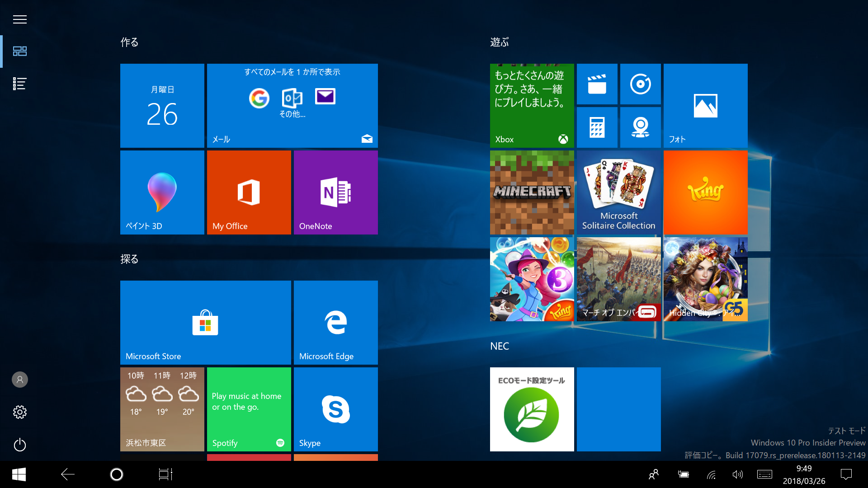
Task: Launch Bubble Witch 3 Saga tile
Action: pyautogui.click(x=532, y=279)
